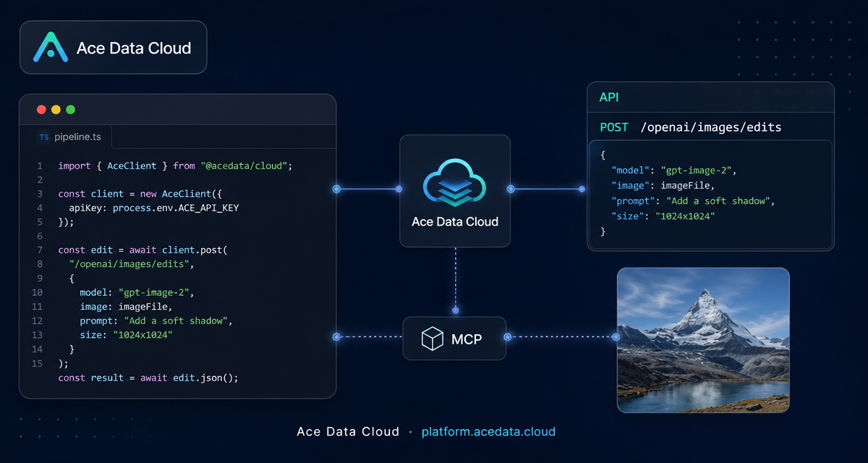This screenshot has width=868, height=463.
Task: Click line number 7 in gutter
Action: tap(40, 250)
